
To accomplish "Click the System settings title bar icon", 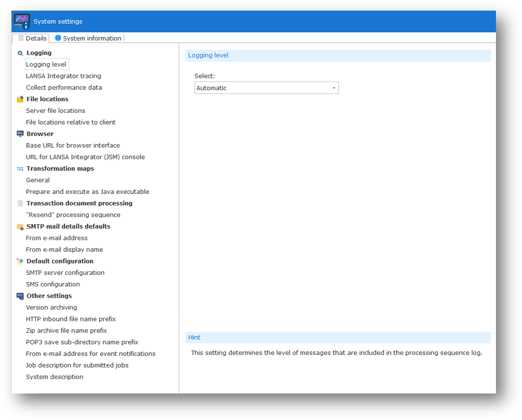I will coord(22,21).
